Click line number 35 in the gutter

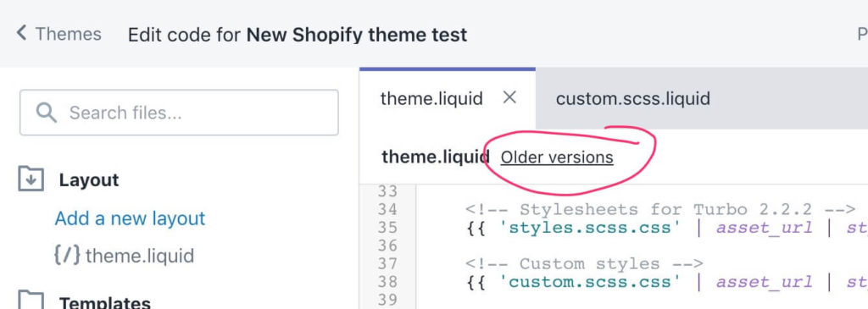click(387, 227)
